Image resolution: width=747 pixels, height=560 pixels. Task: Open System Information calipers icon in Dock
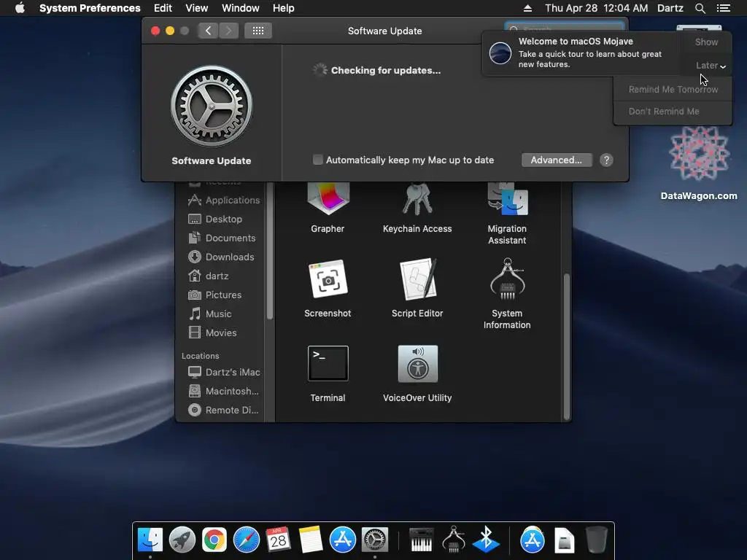pyautogui.click(x=454, y=540)
